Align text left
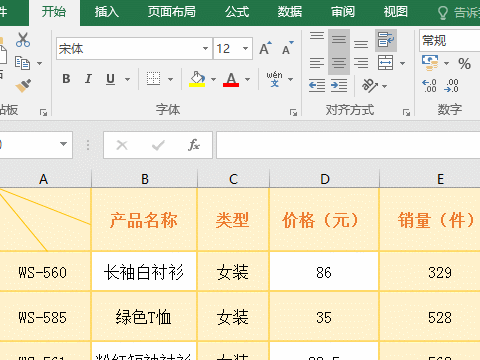The width and height of the screenshot is (480, 360). point(317,63)
